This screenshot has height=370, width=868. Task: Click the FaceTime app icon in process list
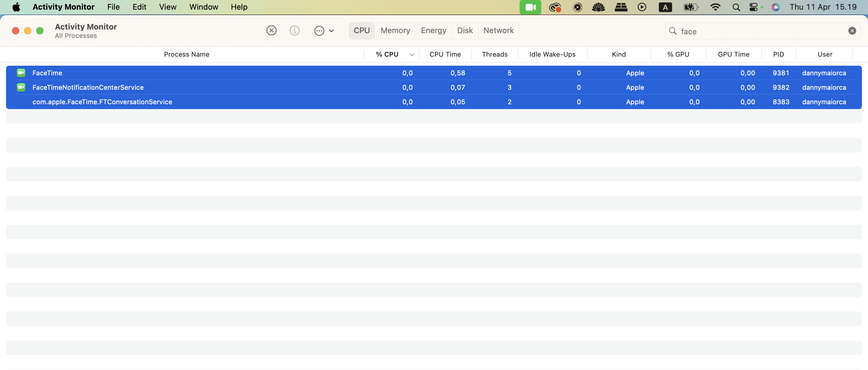(x=21, y=73)
